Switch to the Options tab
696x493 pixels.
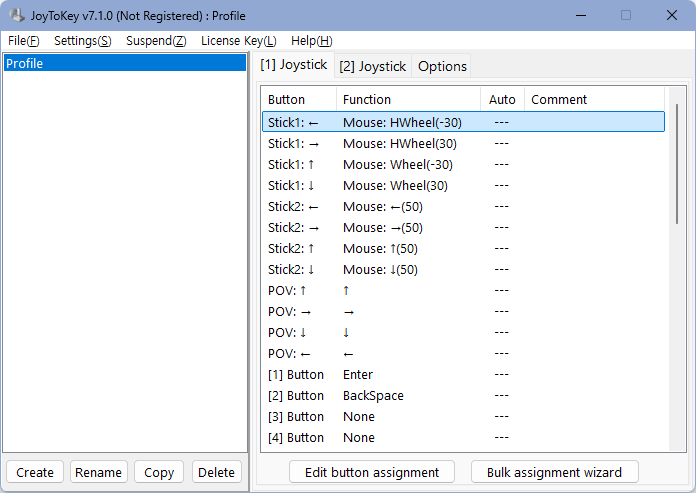(x=442, y=67)
